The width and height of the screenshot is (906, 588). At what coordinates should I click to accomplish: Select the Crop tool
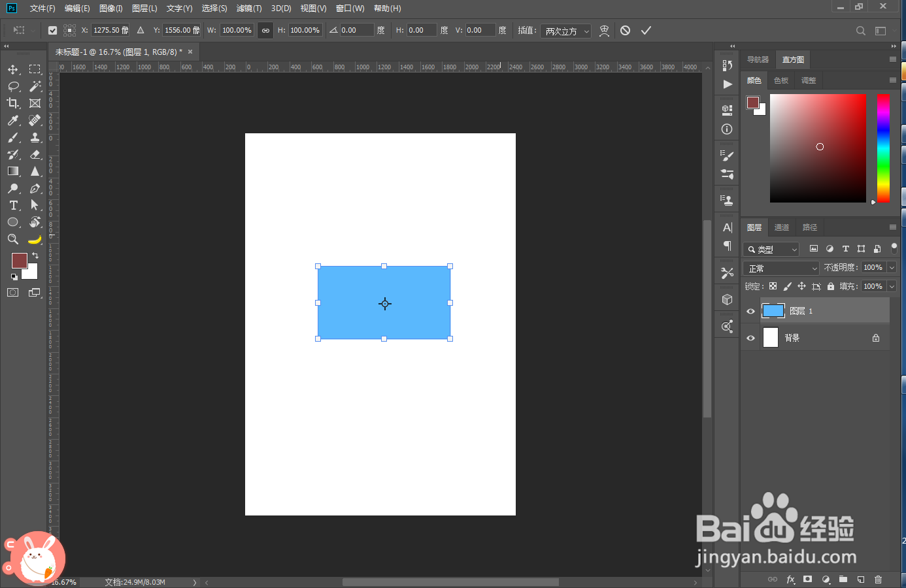point(13,103)
